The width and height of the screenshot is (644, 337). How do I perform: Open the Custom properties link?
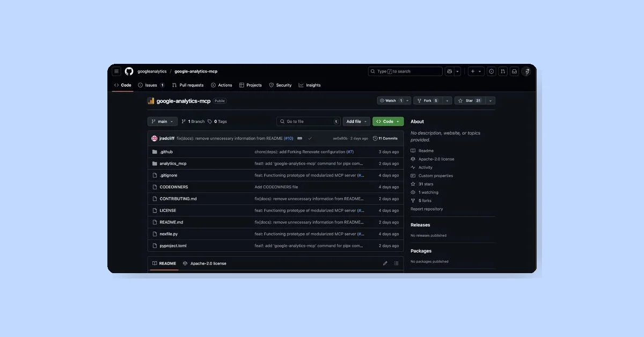(431, 176)
